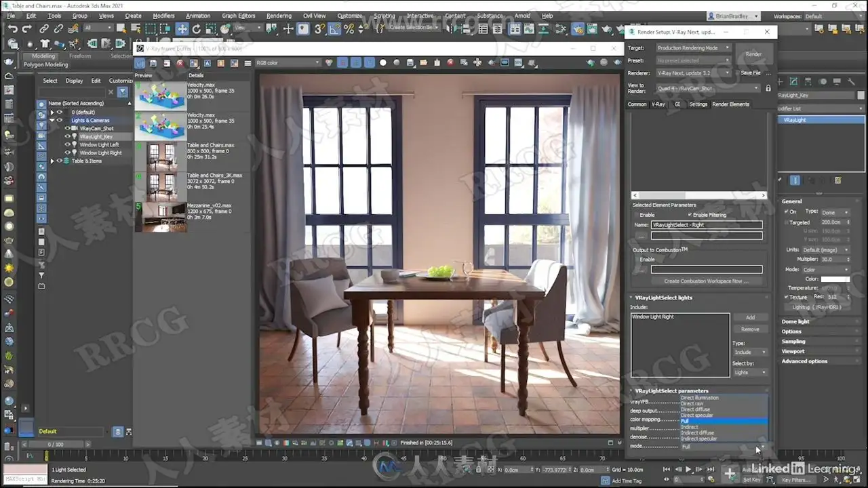
Task: Open Select by Name list icon
Action: [136, 29]
